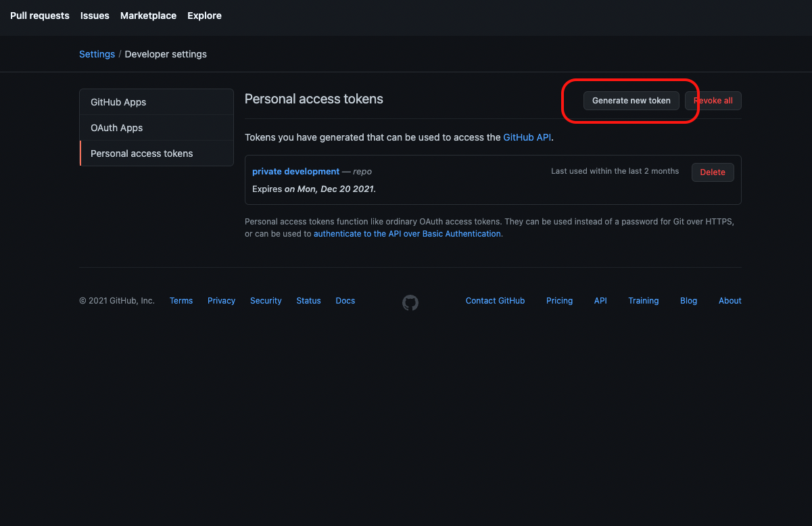Viewport: 812px width, 526px height.
Task: Open the Marketplace navigation item
Action: point(148,16)
